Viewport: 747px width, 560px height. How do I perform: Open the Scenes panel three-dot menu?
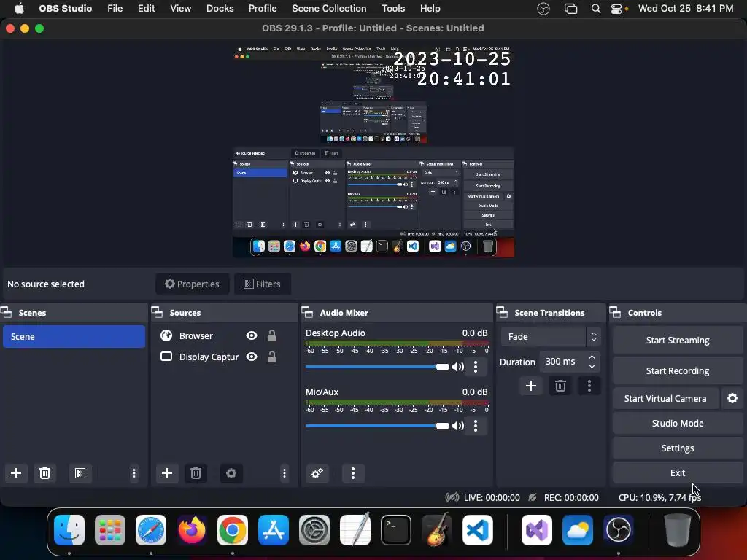134,473
